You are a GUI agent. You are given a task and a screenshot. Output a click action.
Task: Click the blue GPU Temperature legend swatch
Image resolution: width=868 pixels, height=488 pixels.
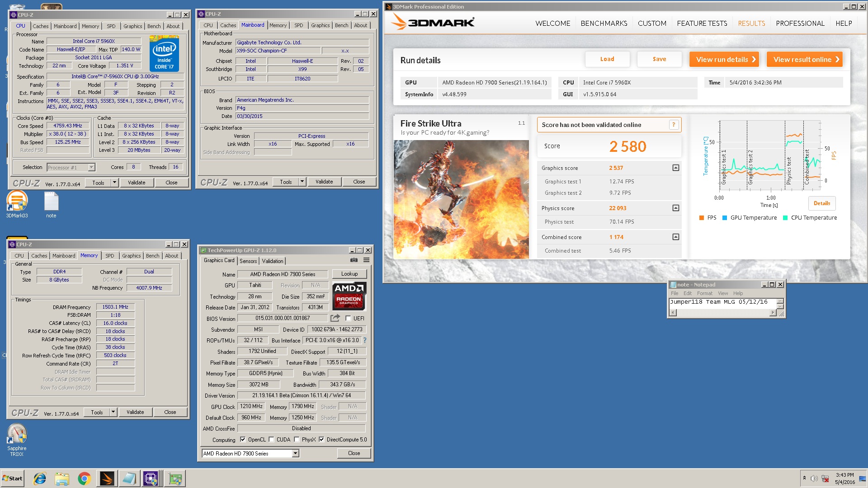click(x=725, y=218)
